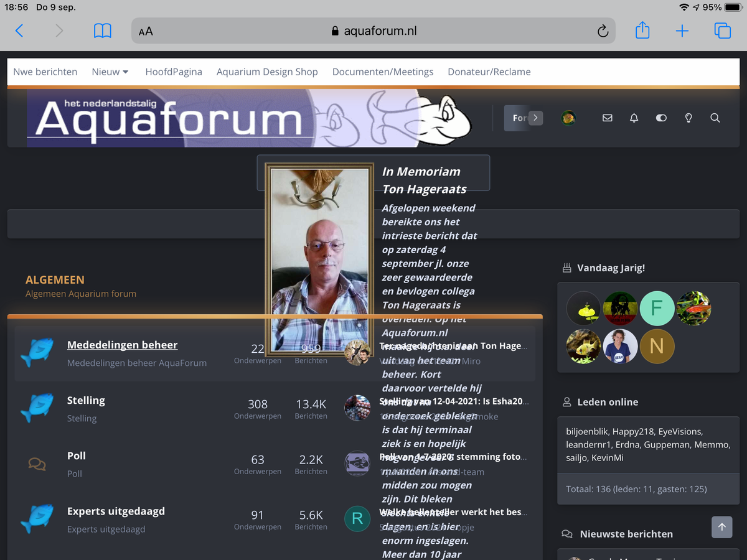Open notifications bell icon
Viewport: 747px width, 560px height.
634,118
